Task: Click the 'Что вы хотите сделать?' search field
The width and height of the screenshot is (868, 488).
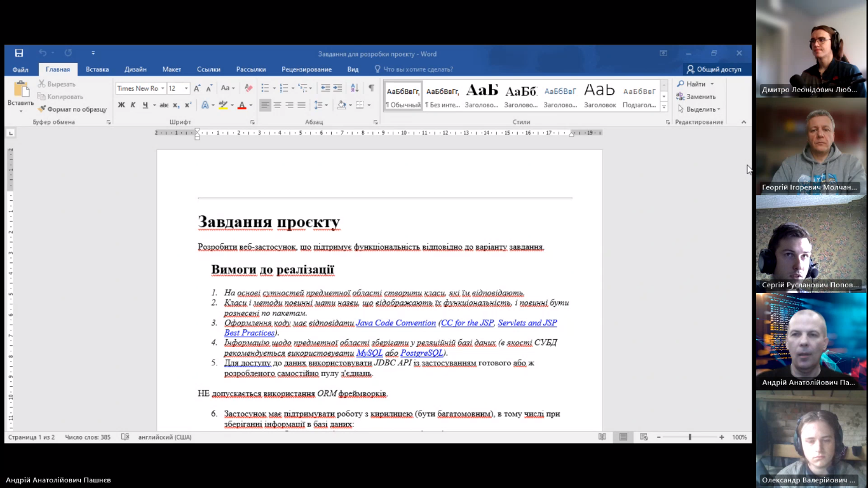Action: click(417, 69)
